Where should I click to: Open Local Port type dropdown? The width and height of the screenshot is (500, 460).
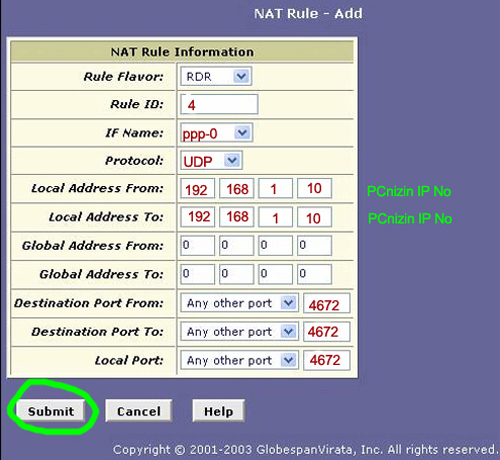click(239, 360)
